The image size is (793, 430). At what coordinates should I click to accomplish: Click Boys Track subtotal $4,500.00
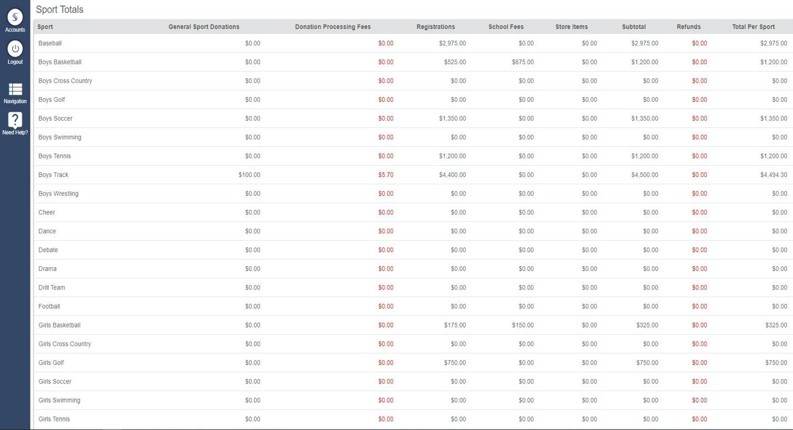tap(645, 175)
